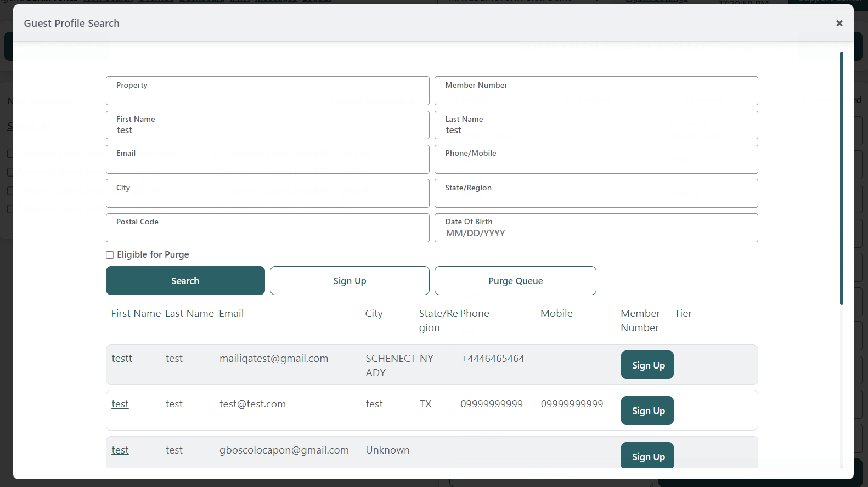
Task: Sort results by Last Name column
Action: point(189,314)
